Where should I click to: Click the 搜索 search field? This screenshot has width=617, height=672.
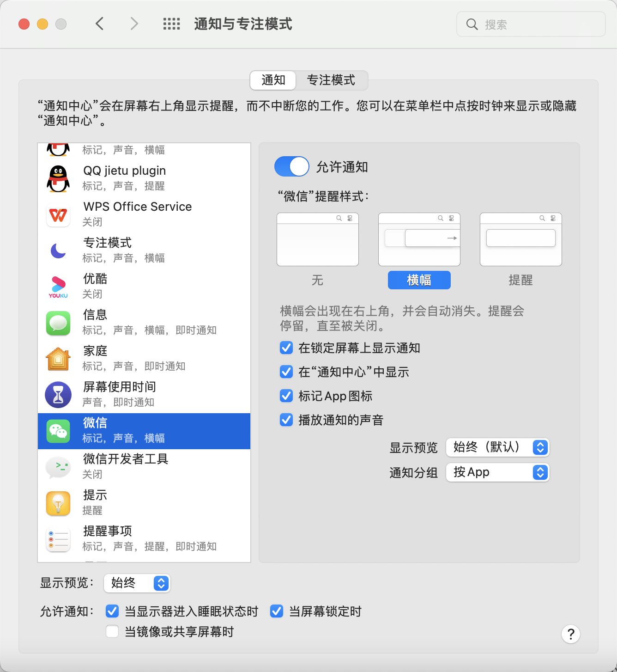click(531, 24)
